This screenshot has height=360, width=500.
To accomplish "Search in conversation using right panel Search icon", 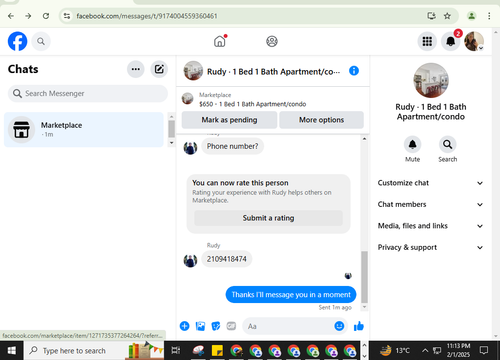I will pyautogui.click(x=447, y=144).
